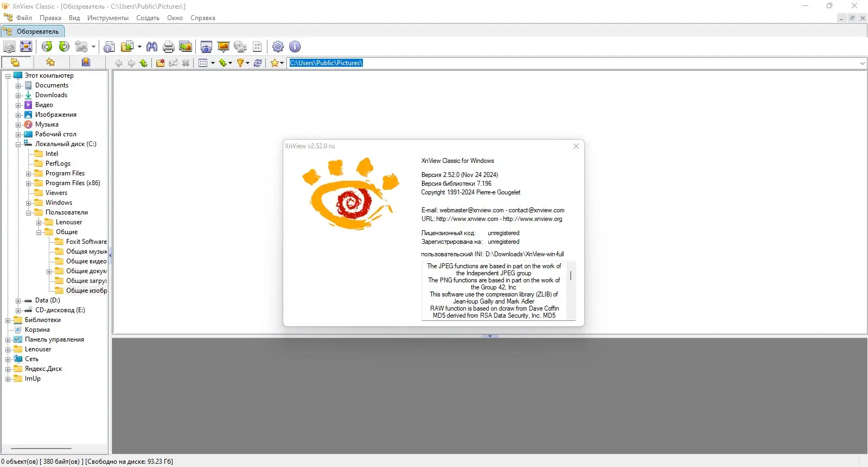The image size is (868, 467).
Task: Click the open image icon at toolbar start
Action: point(9,47)
